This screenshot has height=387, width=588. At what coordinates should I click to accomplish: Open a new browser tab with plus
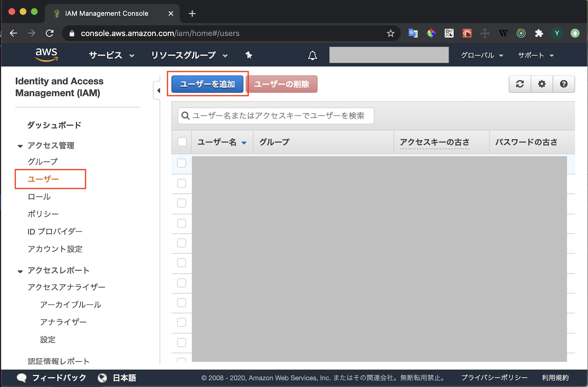pyautogui.click(x=192, y=14)
